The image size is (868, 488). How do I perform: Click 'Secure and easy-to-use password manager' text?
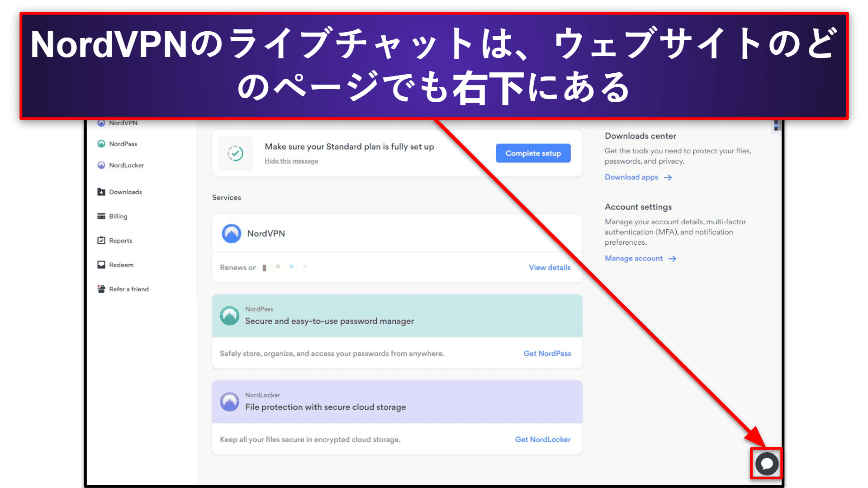[x=329, y=321]
